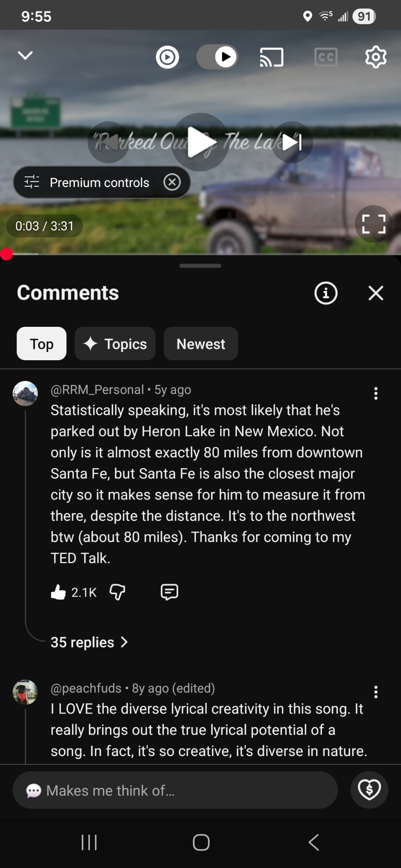Open options menu for @RRM_Personal comment
The image size is (401, 868).
tap(376, 393)
